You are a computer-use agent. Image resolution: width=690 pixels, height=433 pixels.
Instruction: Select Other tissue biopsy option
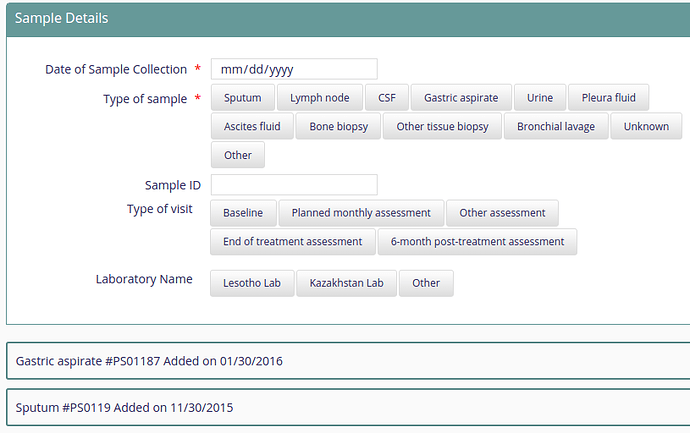(x=442, y=126)
